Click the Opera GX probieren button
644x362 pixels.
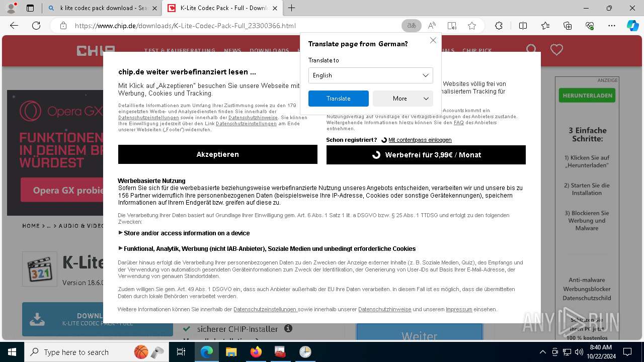62,190
